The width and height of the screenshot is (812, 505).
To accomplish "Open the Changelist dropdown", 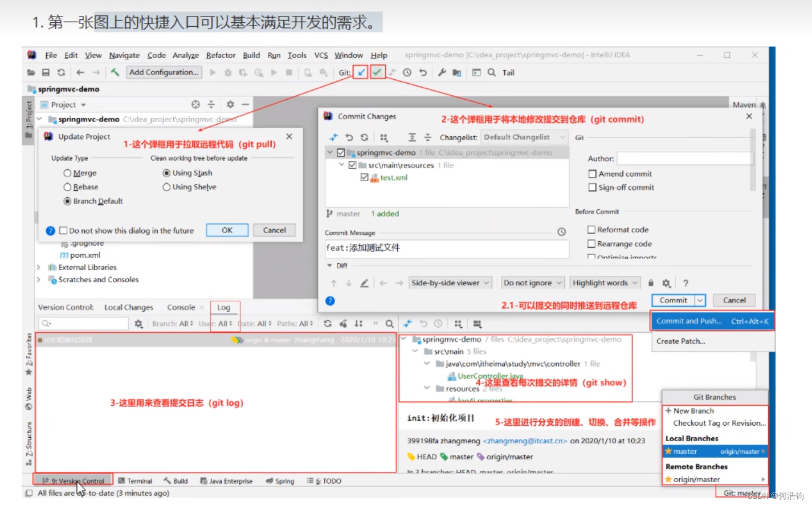I will (x=524, y=137).
